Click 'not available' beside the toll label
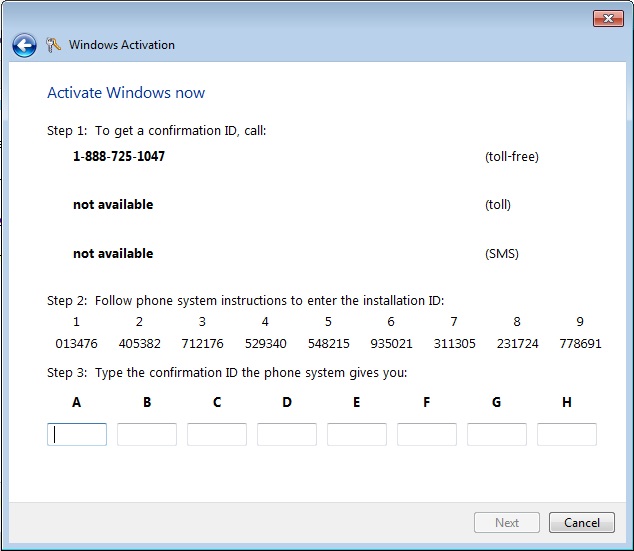634x551 pixels. [x=113, y=205]
